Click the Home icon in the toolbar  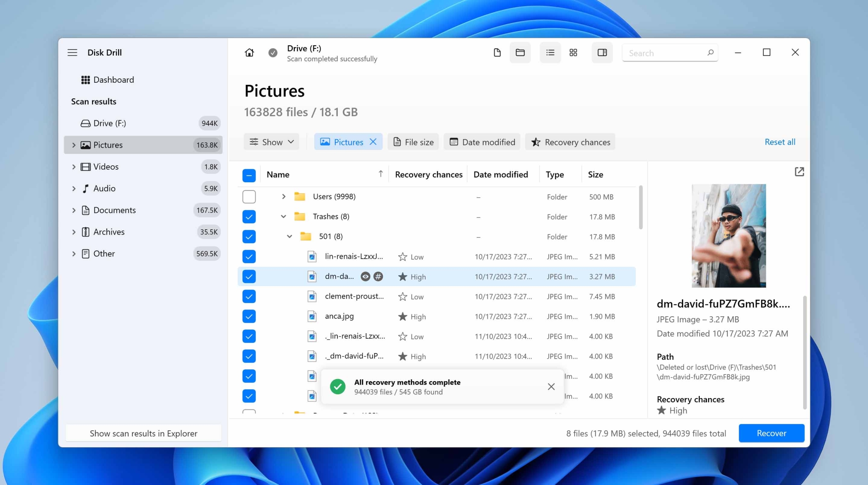249,53
